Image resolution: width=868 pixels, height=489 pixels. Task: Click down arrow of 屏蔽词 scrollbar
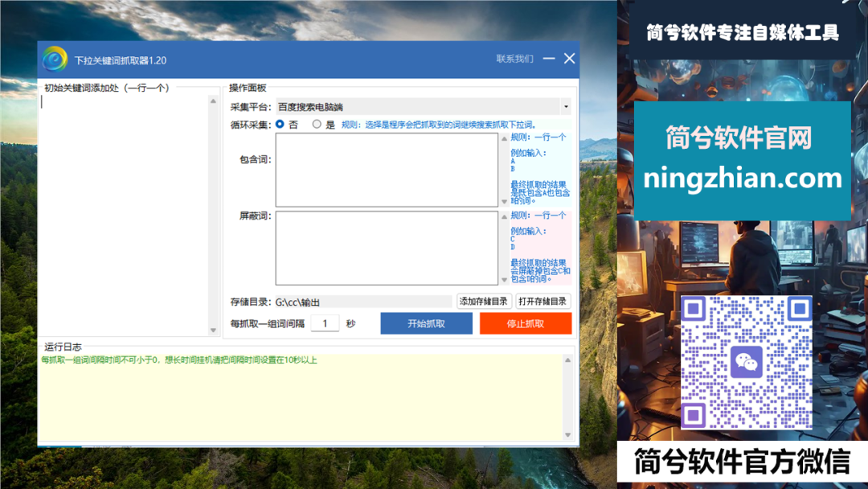504,280
